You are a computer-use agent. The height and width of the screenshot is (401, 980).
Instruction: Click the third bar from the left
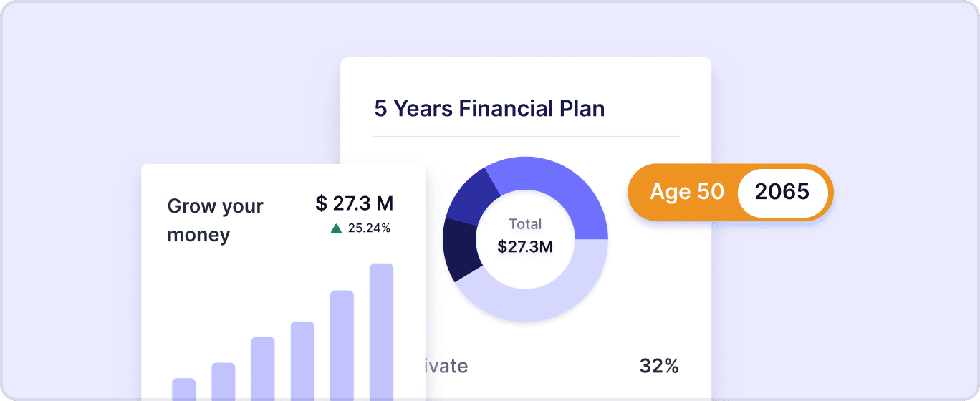pos(263,368)
